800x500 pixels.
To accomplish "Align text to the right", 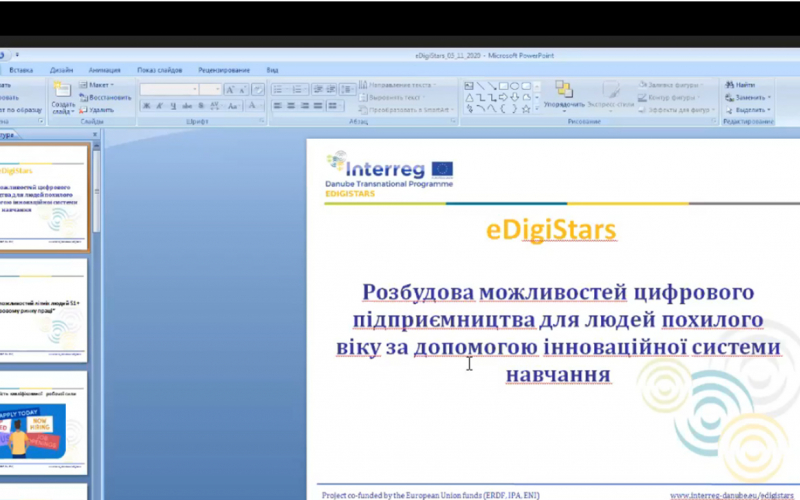I will 305,106.
